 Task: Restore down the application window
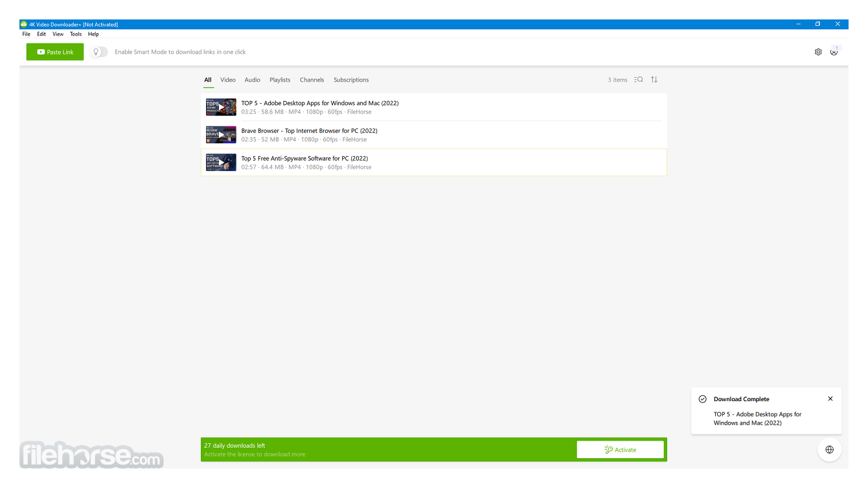coord(817,24)
